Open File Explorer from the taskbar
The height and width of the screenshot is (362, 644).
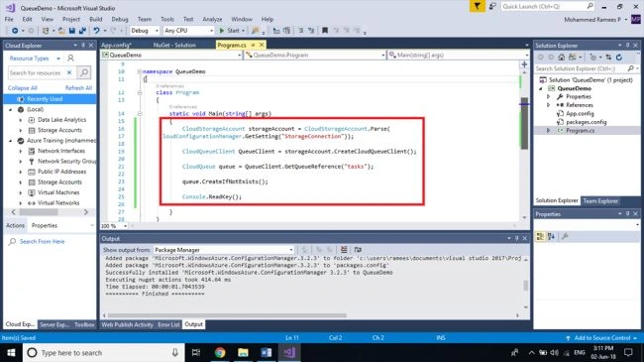(243, 352)
